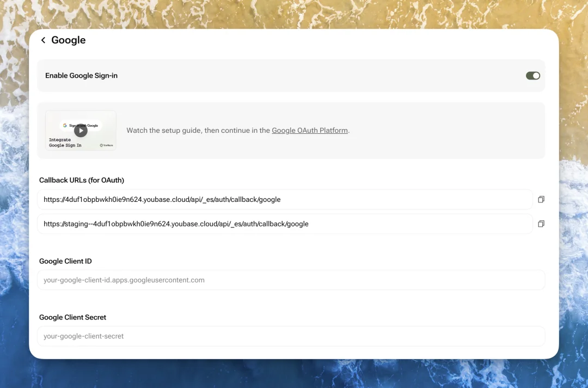
Task: Open the Google OAuth Platform link
Action: (x=309, y=131)
